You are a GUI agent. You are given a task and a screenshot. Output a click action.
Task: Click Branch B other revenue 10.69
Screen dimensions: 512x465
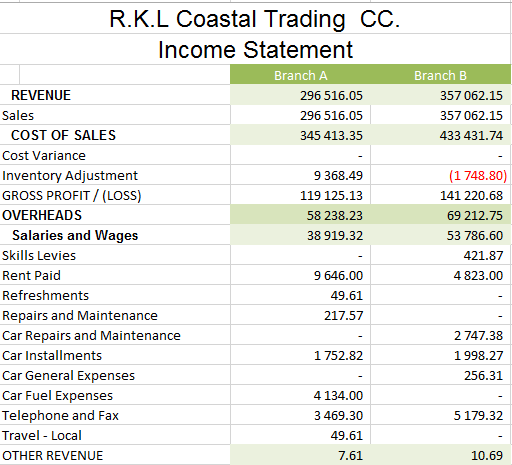tap(487, 456)
